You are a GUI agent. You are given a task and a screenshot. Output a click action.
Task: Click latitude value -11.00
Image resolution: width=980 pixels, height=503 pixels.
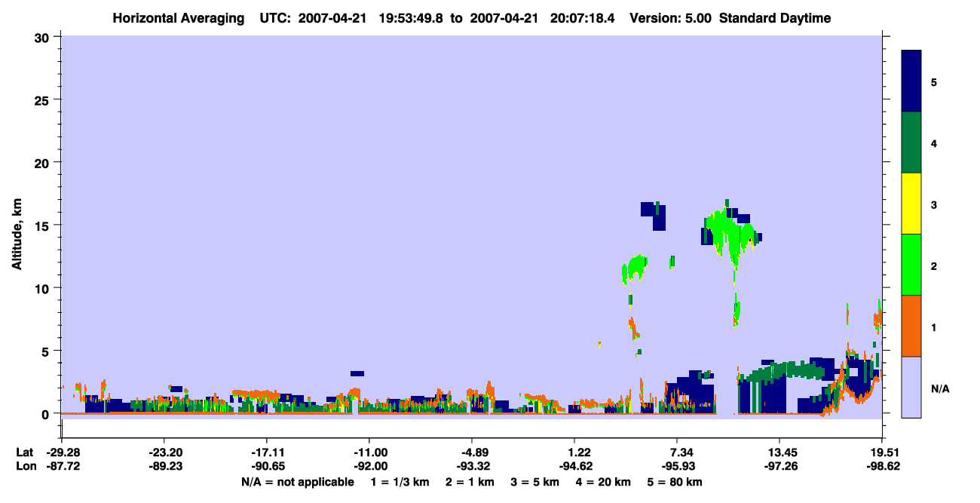369,452
